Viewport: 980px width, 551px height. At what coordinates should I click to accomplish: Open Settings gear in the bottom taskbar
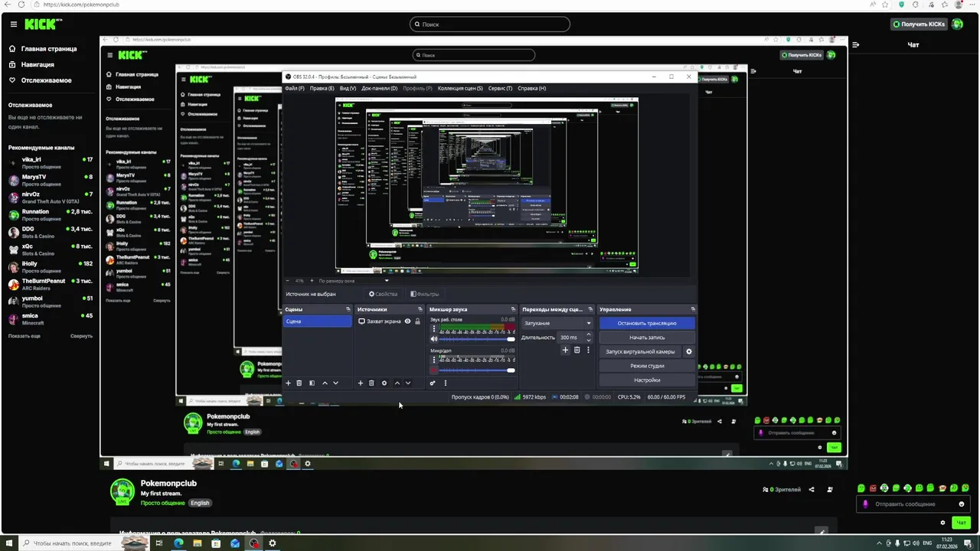click(x=273, y=543)
